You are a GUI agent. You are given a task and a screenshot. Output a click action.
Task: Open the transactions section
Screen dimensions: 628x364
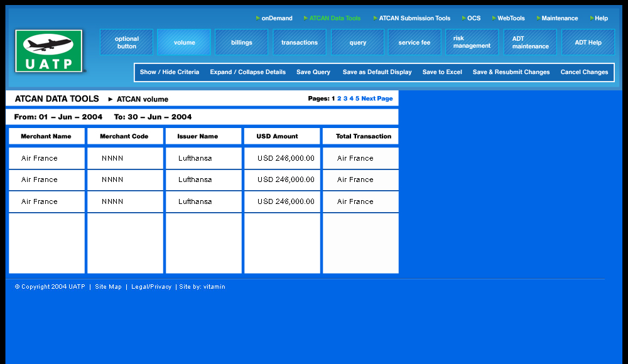[x=300, y=43]
